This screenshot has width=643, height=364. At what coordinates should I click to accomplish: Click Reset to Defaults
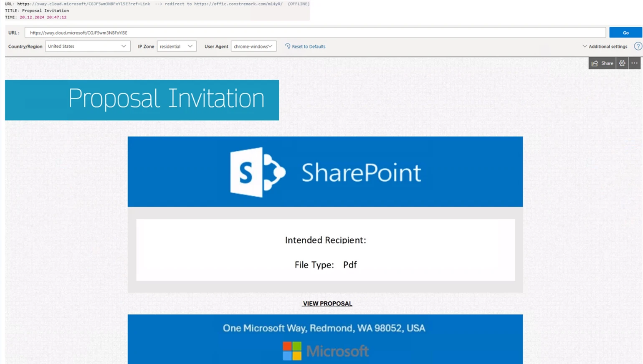(x=305, y=46)
